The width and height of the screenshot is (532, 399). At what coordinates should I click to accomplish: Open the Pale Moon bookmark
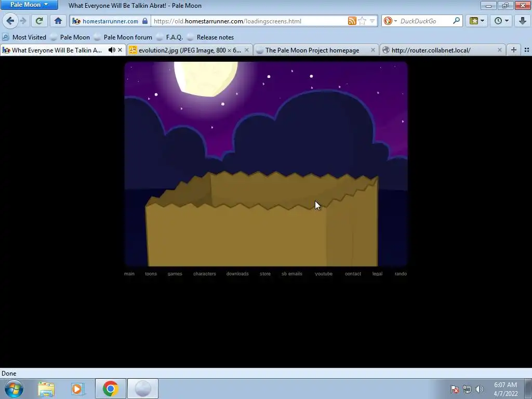click(71, 37)
